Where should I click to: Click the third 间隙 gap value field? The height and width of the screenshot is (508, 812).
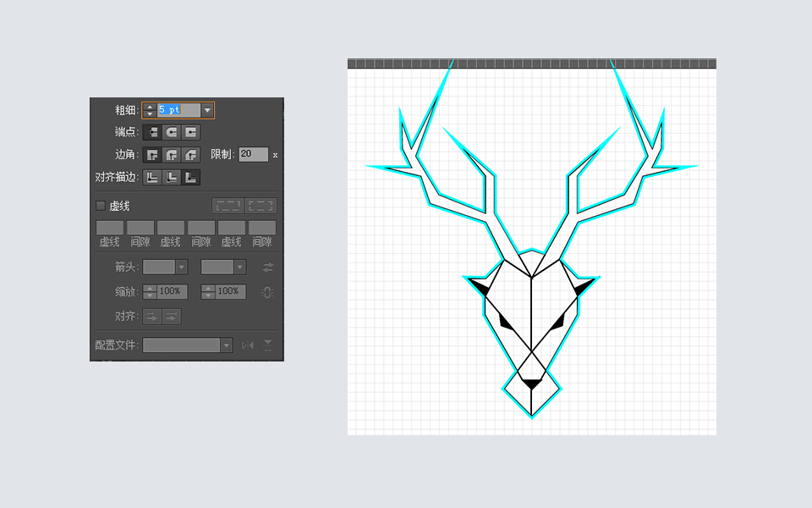[x=262, y=228]
